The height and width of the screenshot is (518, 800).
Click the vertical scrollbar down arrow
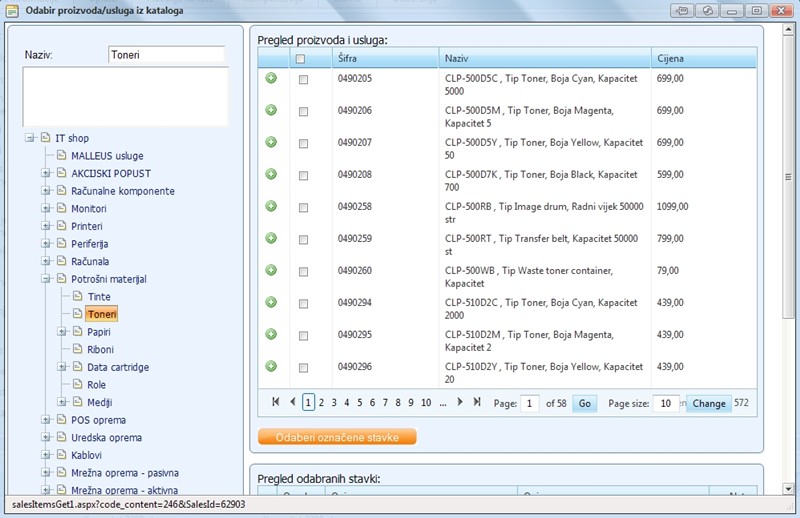pos(788,489)
